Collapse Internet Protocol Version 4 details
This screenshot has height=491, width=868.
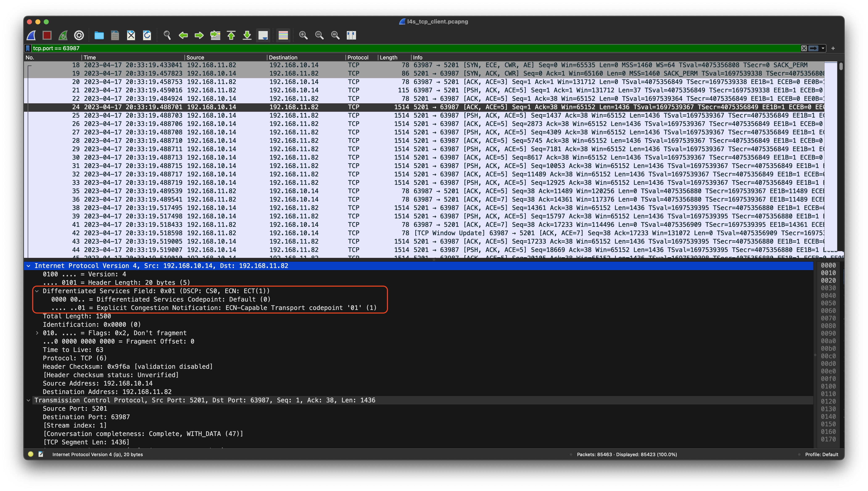click(x=29, y=266)
